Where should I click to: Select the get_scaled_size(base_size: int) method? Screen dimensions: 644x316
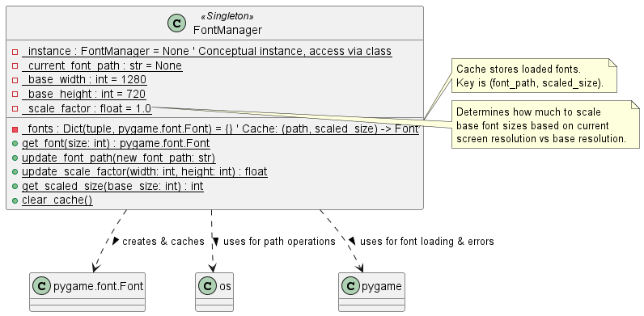(x=112, y=186)
